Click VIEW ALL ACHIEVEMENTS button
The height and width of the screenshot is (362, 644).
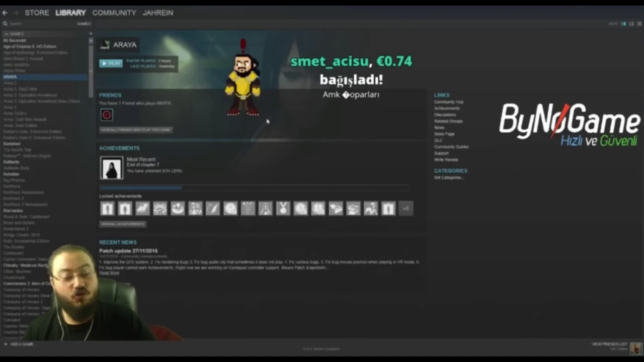[123, 224]
